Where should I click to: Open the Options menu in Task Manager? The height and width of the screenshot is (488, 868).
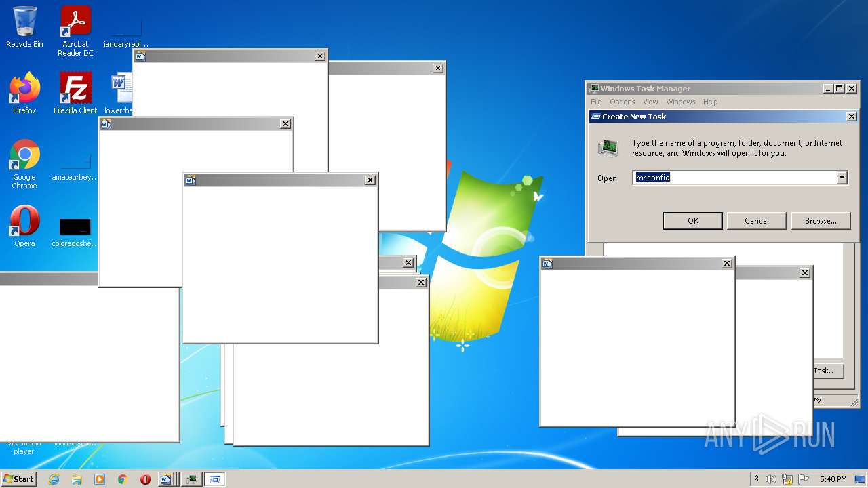(622, 102)
